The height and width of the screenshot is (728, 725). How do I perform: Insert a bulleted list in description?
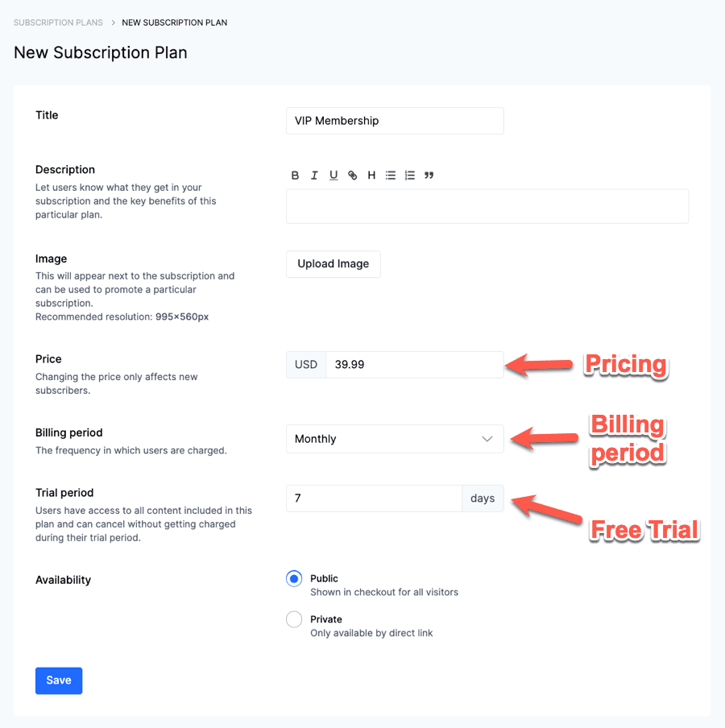[391, 176]
